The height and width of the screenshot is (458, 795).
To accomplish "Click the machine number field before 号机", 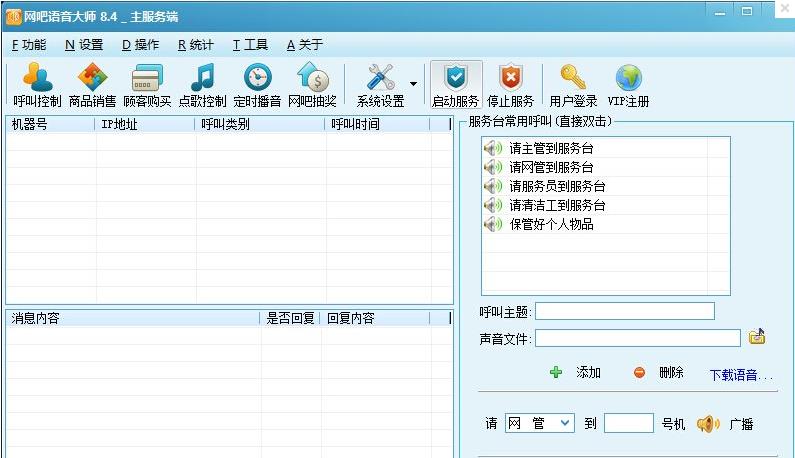I will [629, 423].
